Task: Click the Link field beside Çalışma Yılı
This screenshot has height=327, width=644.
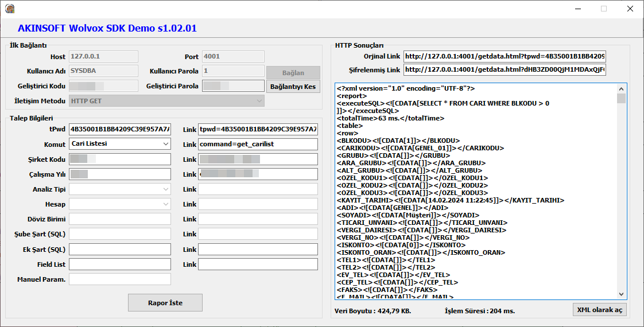Action: (x=258, y=174)
